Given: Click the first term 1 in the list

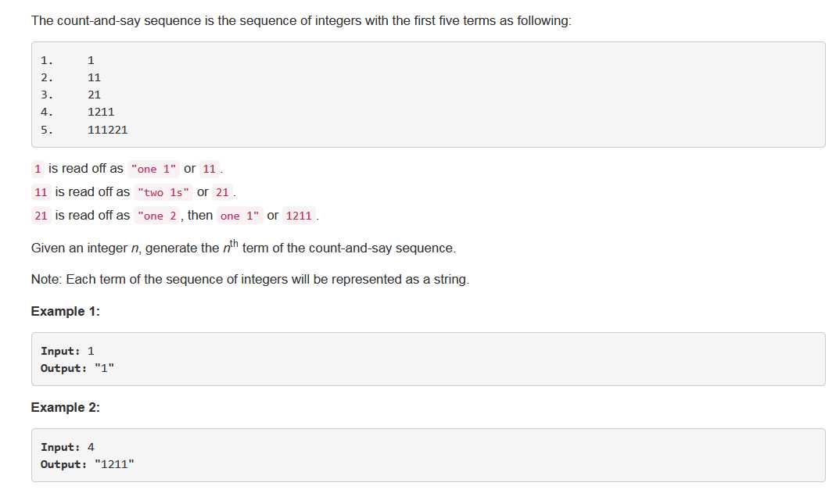Looking at the screenshot, I should tap(91, 60).
